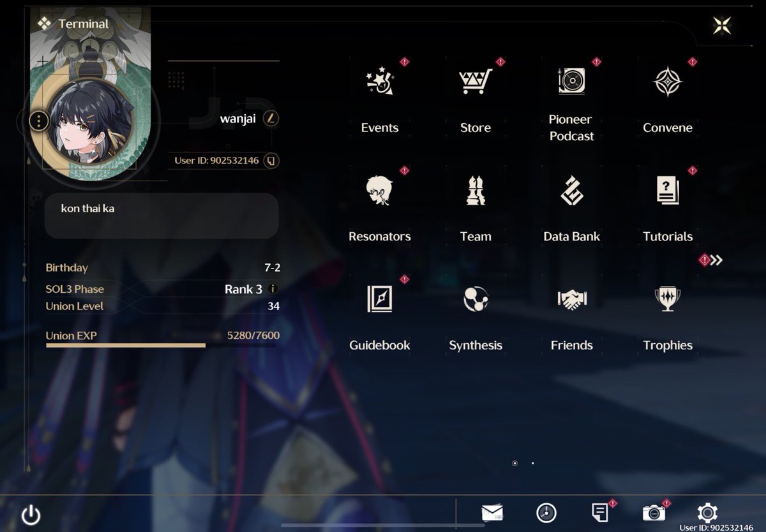The image size is (766, 532).
Task: Select the first page indicator dot
Action: pyautogui.click(x=514, y=463)
